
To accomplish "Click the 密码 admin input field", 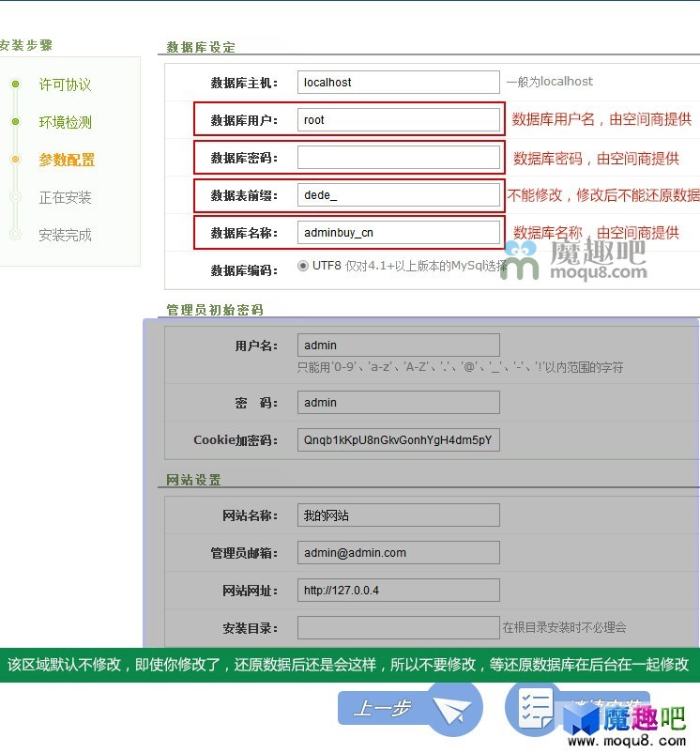I will point(398,403).
